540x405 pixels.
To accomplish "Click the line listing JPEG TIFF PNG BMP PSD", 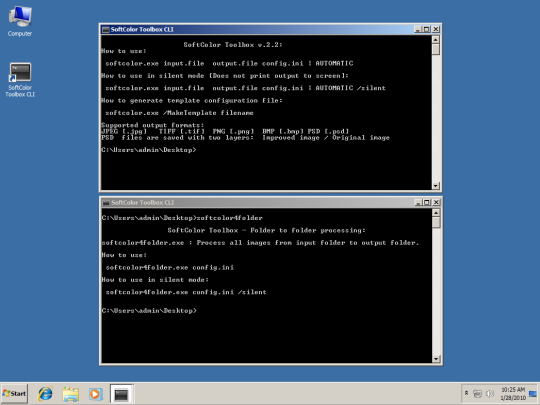I will pos(225,131).
